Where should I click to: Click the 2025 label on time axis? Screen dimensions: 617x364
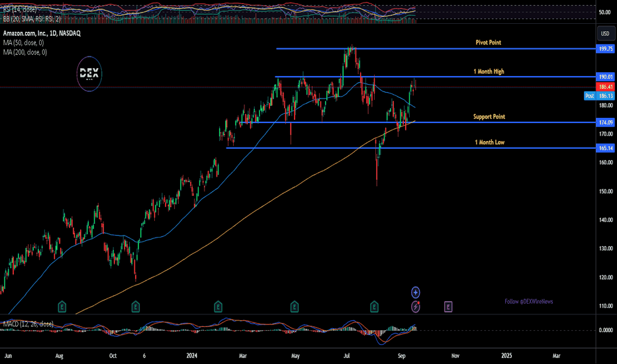(506, 356)
